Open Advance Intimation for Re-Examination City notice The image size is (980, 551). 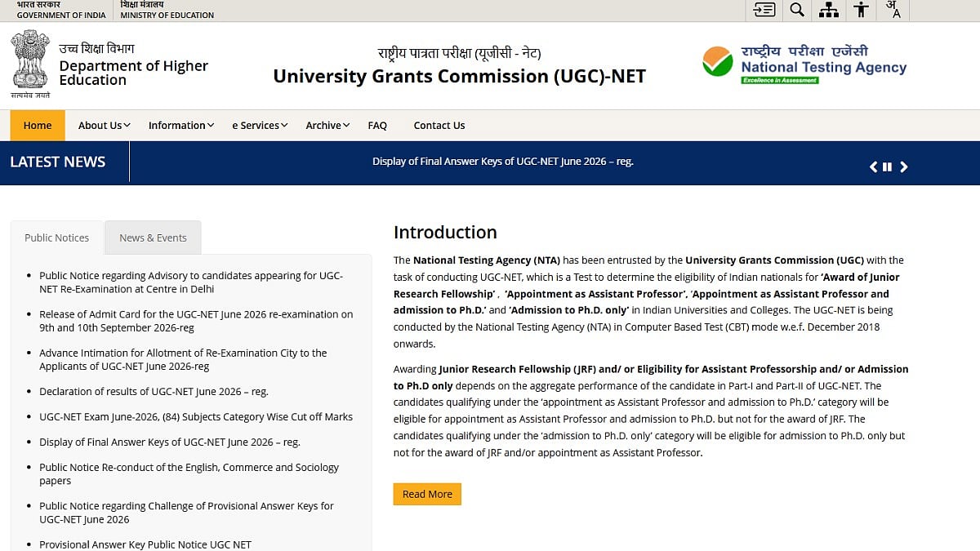[183, 359]
